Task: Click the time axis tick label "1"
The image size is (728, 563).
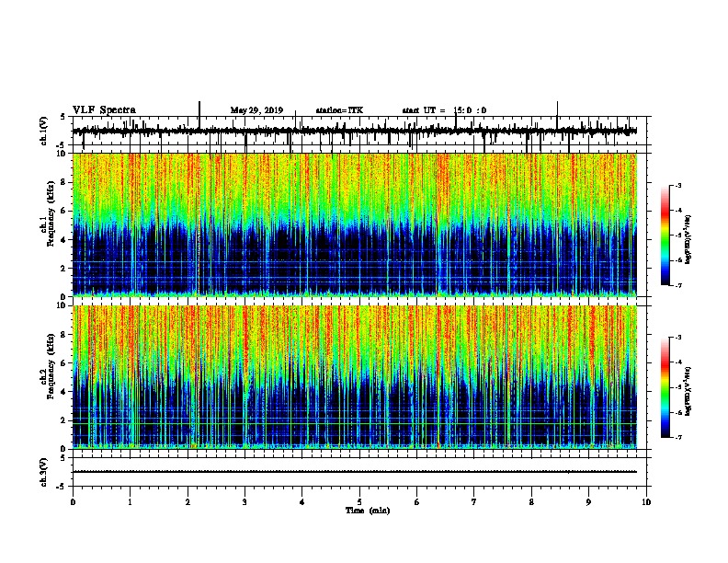Action: [130, 501]
